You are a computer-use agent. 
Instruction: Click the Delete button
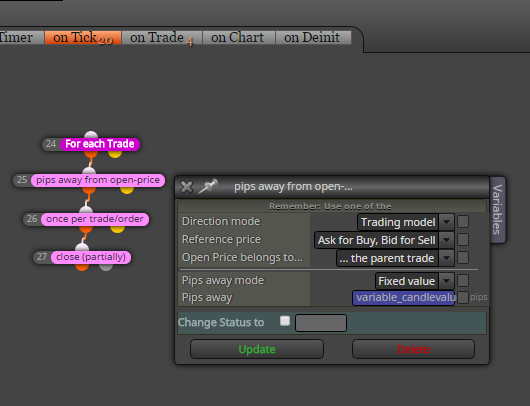[413, 349]
